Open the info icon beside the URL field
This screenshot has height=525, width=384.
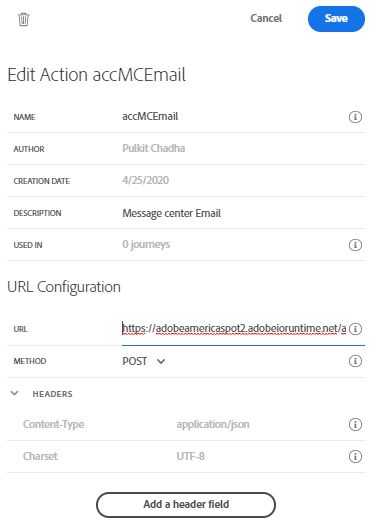355,329
